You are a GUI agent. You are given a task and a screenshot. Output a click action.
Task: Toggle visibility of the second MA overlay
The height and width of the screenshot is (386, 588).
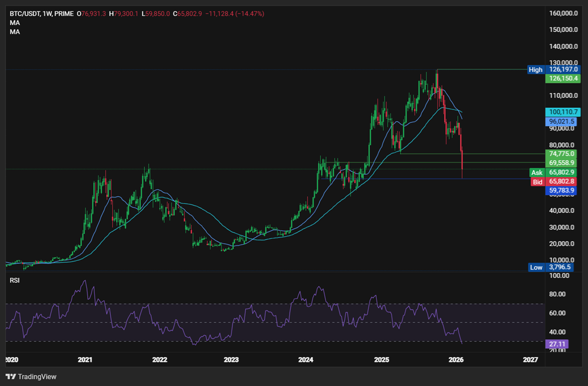point(15,31)
